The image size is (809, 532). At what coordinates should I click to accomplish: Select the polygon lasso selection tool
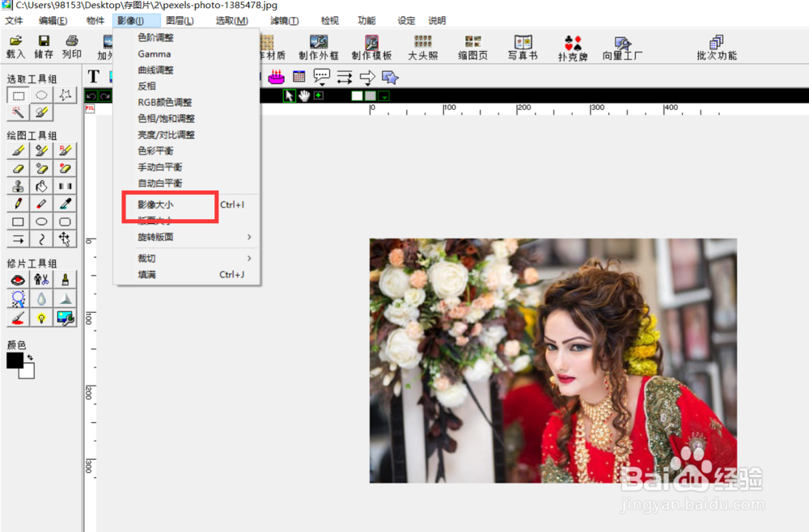(65, 95)
